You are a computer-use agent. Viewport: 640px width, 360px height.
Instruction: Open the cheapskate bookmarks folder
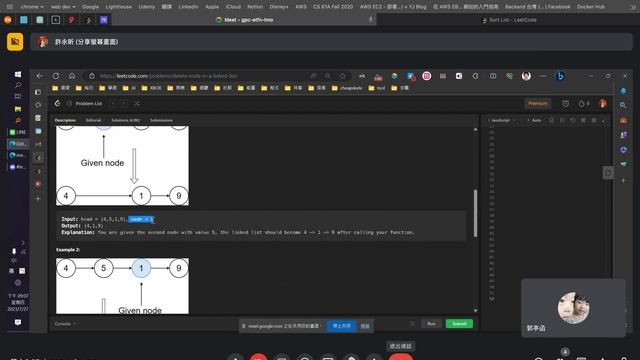click(x=347, y=88)
